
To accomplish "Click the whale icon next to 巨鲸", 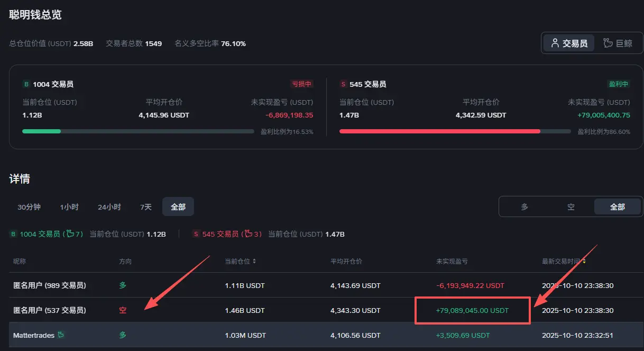I will (x=608, y=43).
